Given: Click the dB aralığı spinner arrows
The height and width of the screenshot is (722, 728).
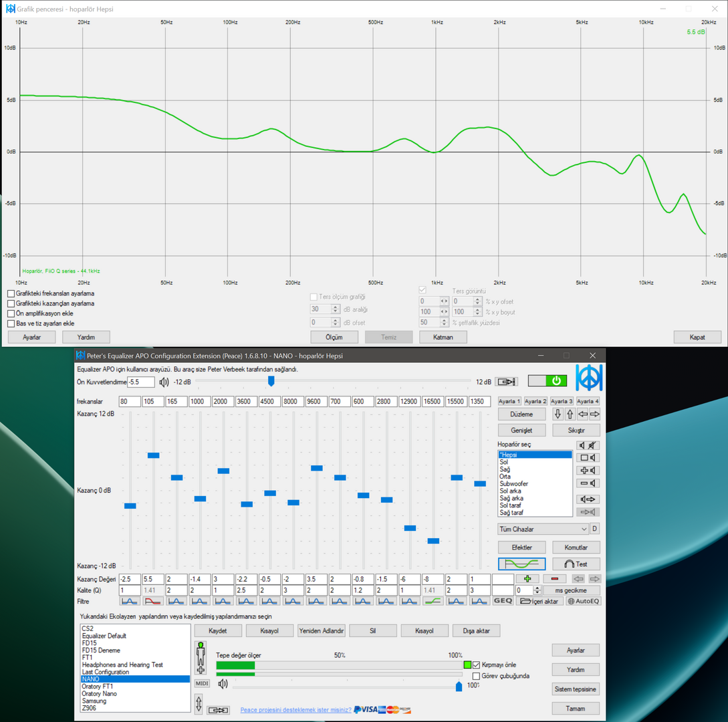Looking at the screenshot, I should tap(335, 310).
